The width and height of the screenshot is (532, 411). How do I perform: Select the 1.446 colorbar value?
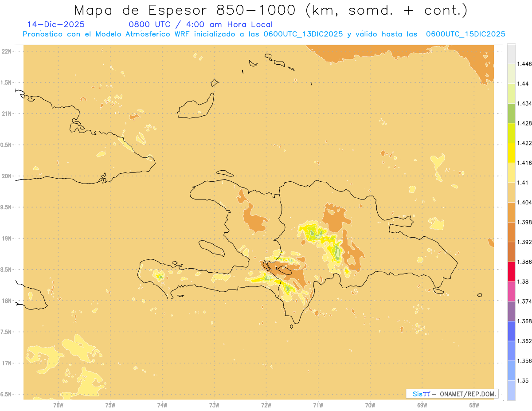pos(524,64)
